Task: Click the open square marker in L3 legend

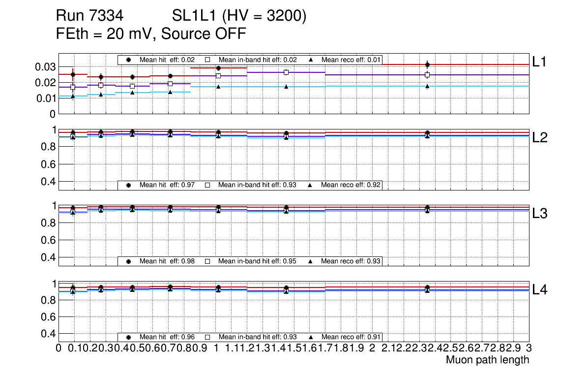Action: [207, 261]
